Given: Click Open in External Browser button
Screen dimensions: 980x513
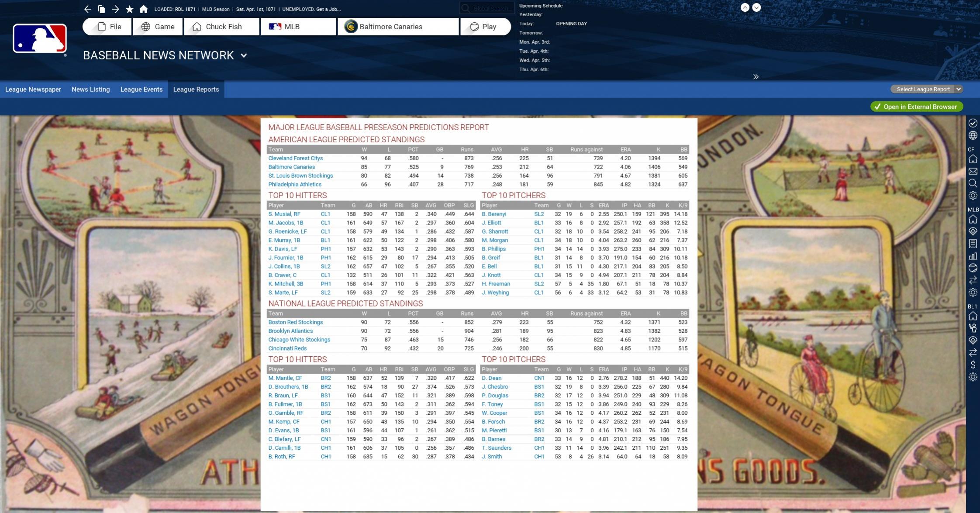Looking at the screenshot, I should (x=916, y=107).
